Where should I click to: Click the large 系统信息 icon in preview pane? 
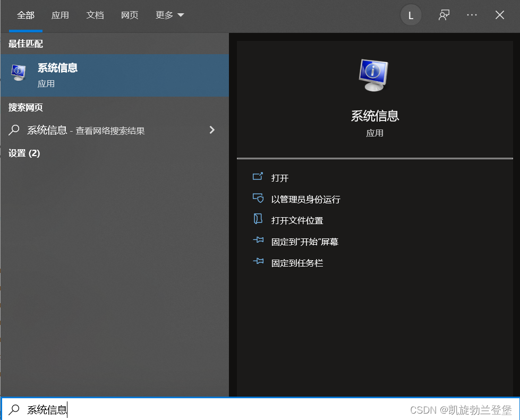pyautogui.click(x=374, y=75)
